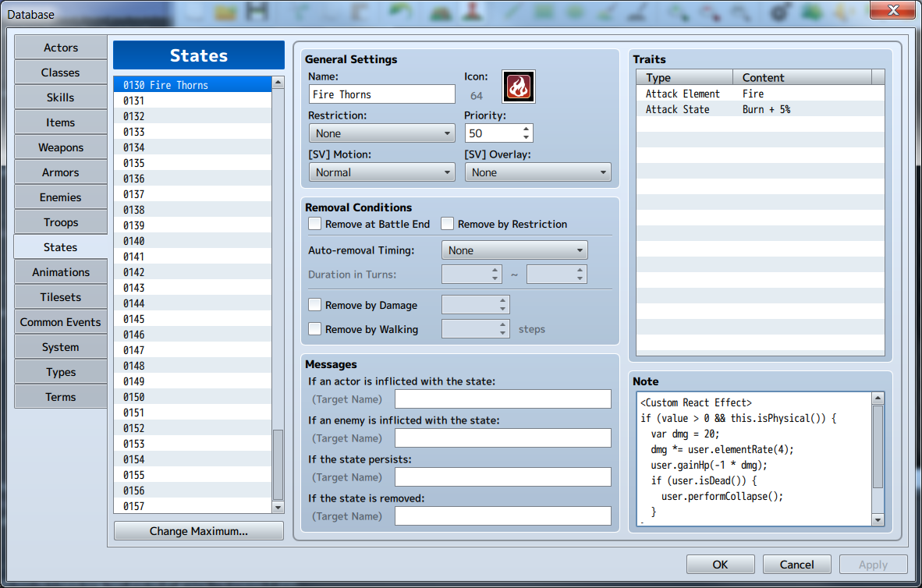This screenshot has height=588, width=922.
Task: Confirm changes with the OK button
Action: pos(720,565)
